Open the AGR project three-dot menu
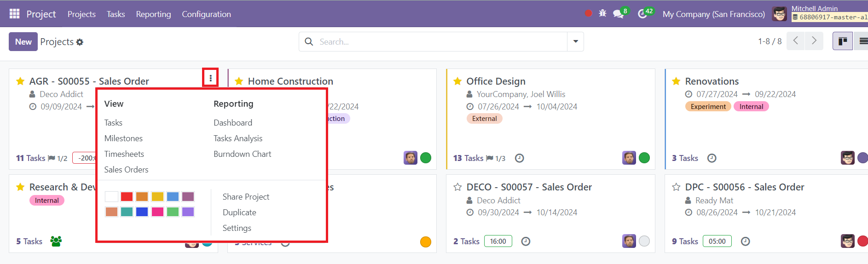Screen dimensions: 868x264 point(210,78)
